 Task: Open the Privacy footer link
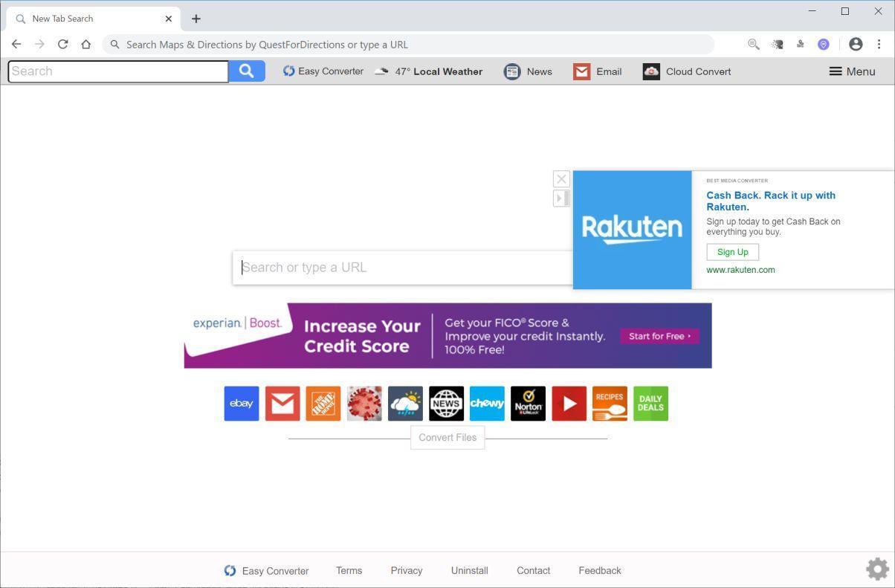(x=407, y=571)
